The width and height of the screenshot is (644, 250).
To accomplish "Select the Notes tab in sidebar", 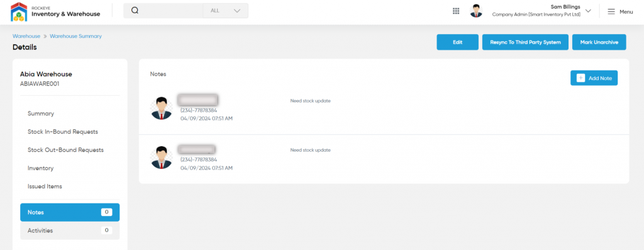I will coord(70,212).
